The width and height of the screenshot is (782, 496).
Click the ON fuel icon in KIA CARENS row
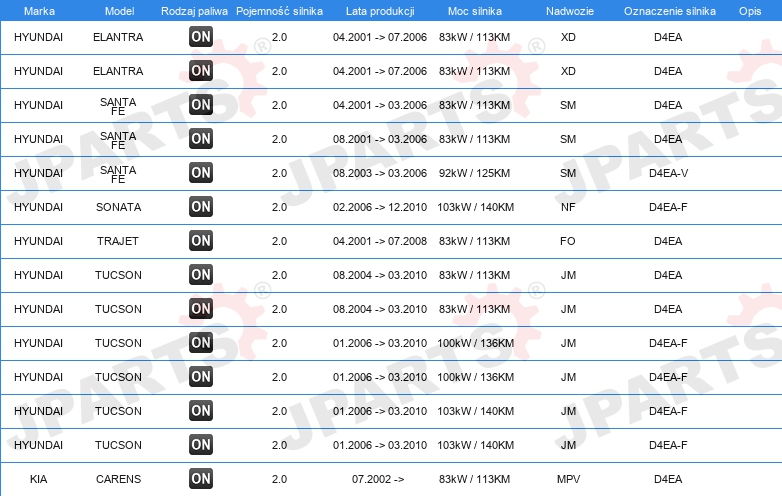tap(201, 479)
